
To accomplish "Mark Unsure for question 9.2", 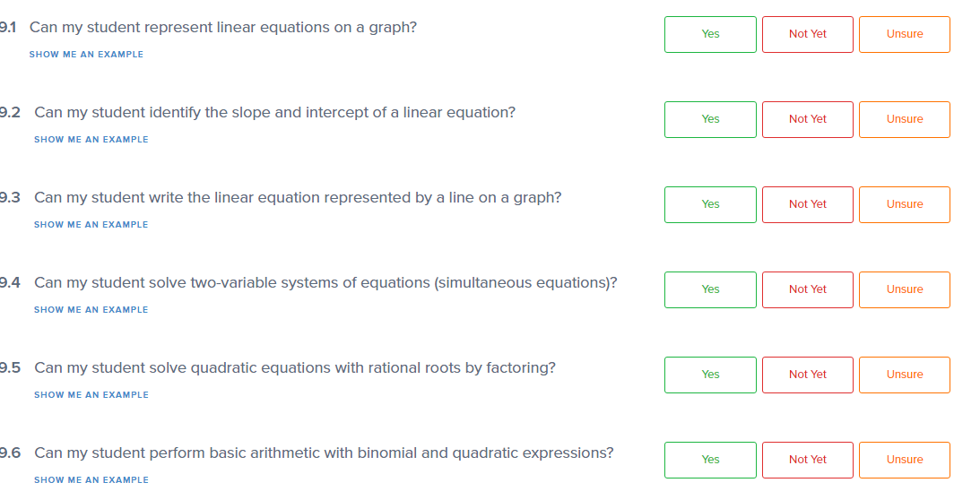I will point(904,119).
